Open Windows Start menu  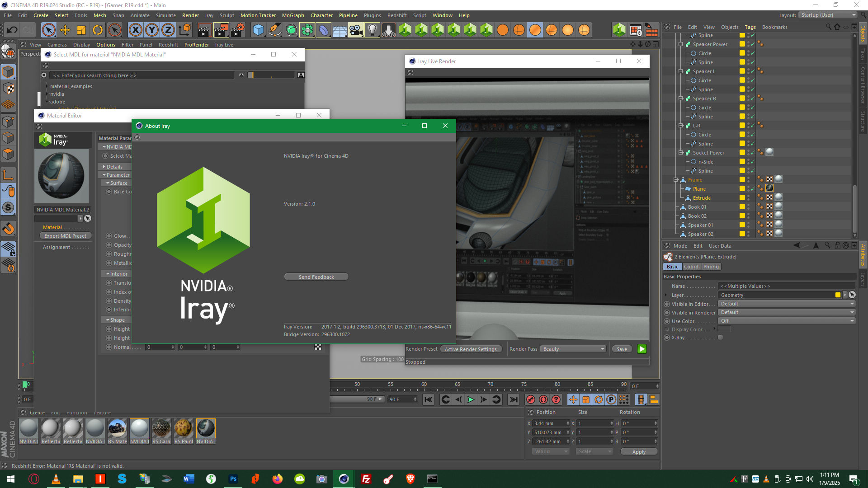pos(11,479)
